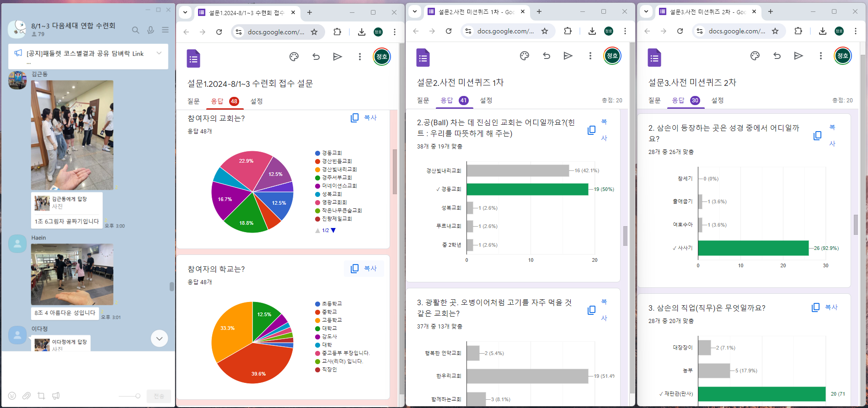Close the 설문3 browser tab
Screen dimensions: 868x408
[754, 12]
